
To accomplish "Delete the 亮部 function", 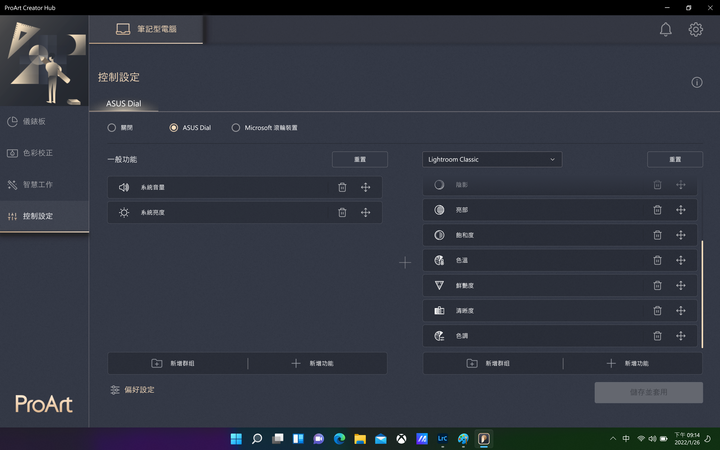I will coord(657,210).
